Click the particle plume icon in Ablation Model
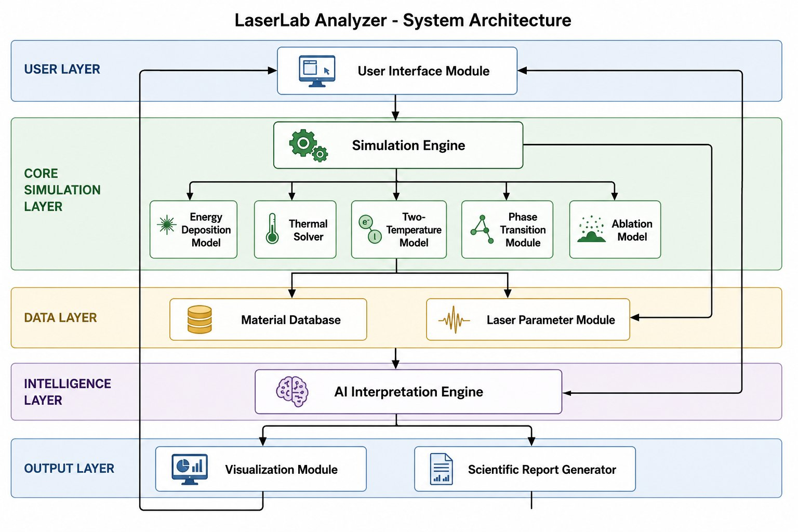The image size is (798, 532). coord(591,229)
